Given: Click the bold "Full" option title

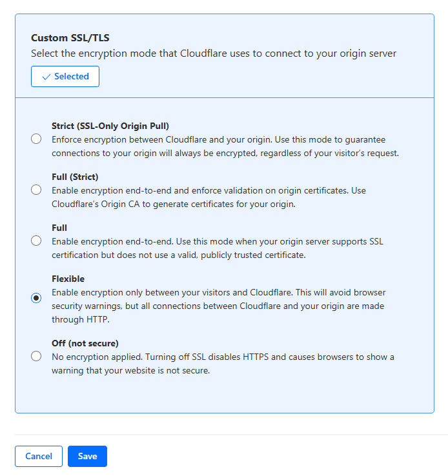Looking at the screenshot, I should (59, 228).
